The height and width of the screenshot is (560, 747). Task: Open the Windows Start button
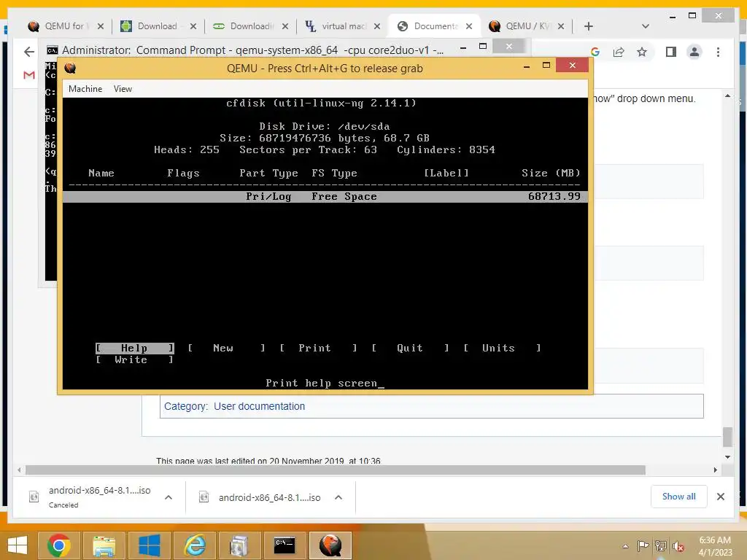tap(18, 545)
